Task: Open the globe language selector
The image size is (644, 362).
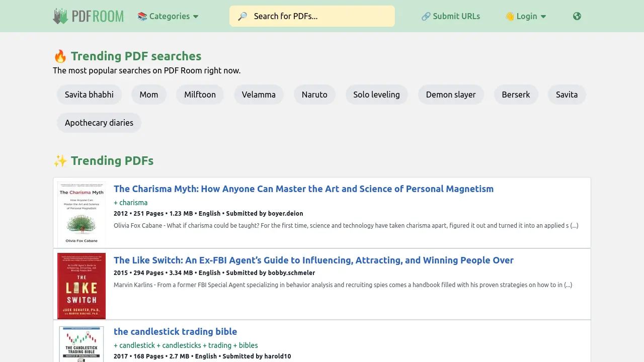Action: pos(577,16)
